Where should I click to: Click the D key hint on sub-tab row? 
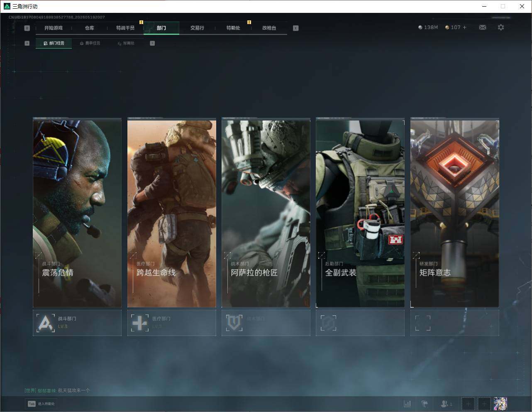tap(152, 43)
